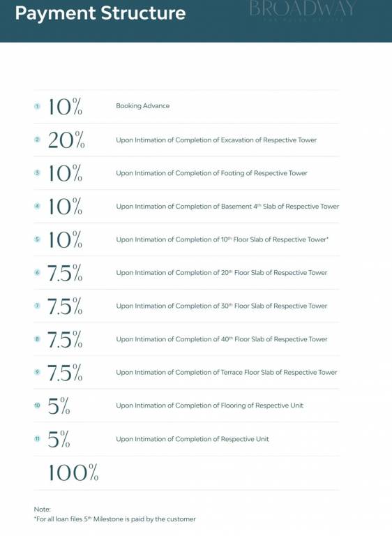Select the Completion of Footing milestone text

point(211,173)
